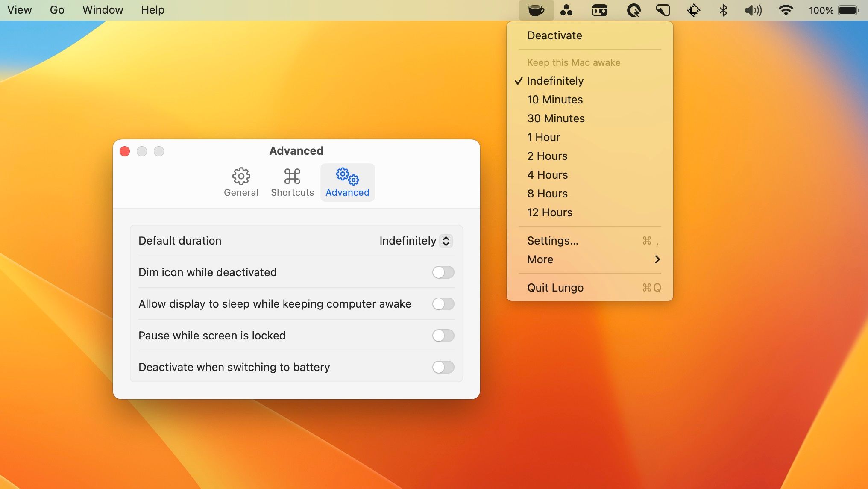Select 30 Minutes duration

click(x=589, y=118)
